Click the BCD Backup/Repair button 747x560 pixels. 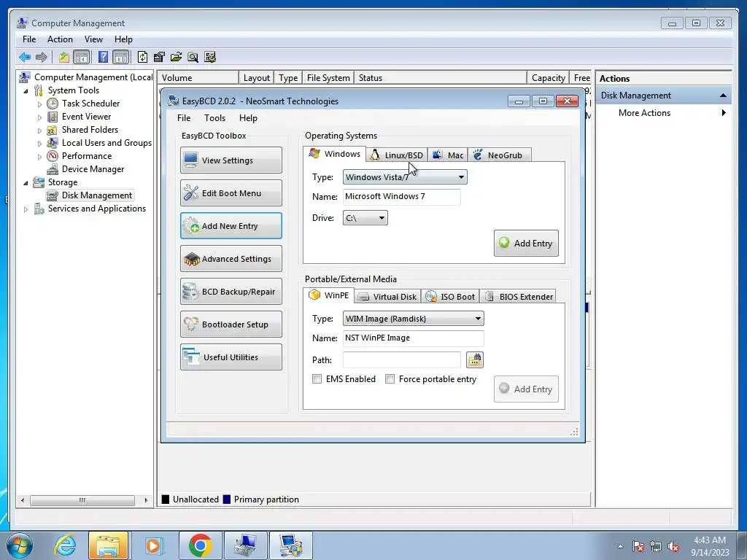coord(231,292)
